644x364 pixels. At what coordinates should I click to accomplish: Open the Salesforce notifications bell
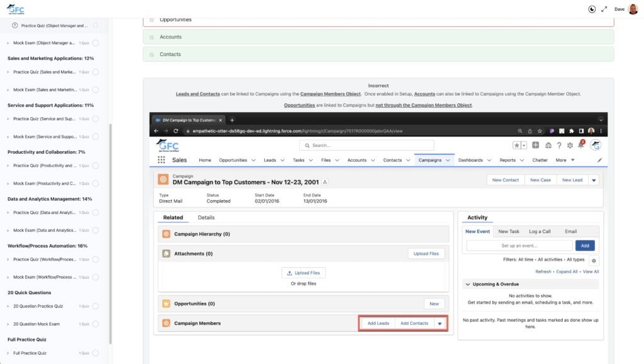[580, 145]
